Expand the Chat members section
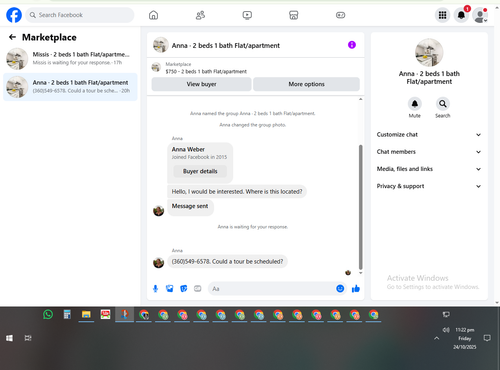500x370 pixels. coord(429,152)
